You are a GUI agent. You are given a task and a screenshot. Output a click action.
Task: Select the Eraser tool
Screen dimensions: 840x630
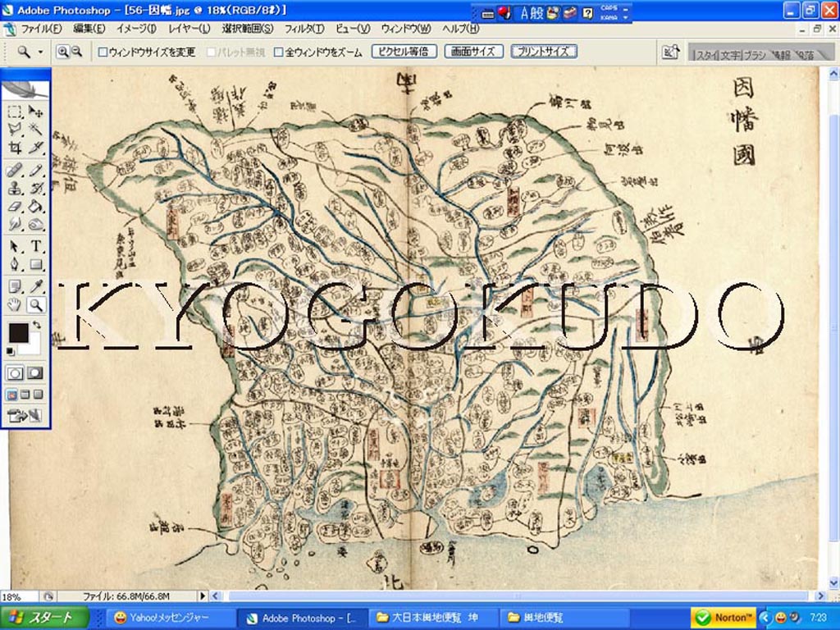point(15,206)
